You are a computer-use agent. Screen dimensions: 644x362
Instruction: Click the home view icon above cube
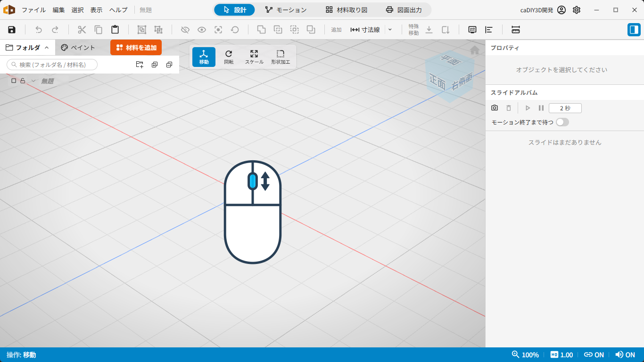click(x=475, y=50)
